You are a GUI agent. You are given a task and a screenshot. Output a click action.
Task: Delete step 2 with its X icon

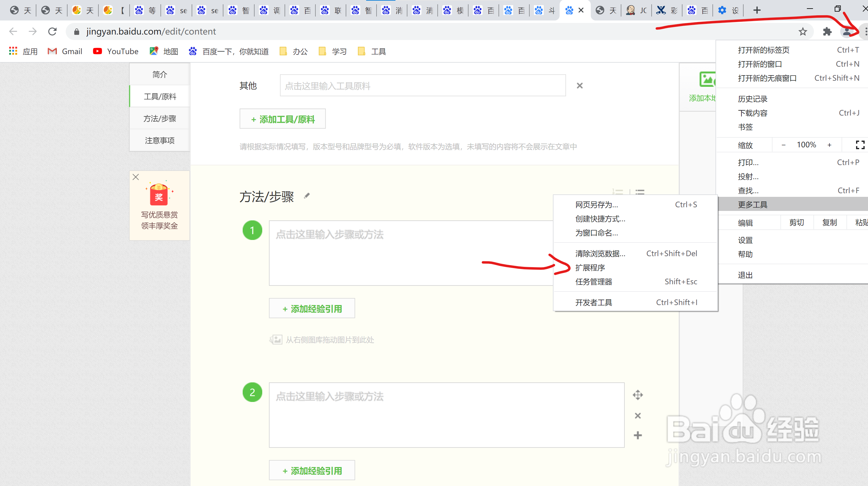[638, 416]
